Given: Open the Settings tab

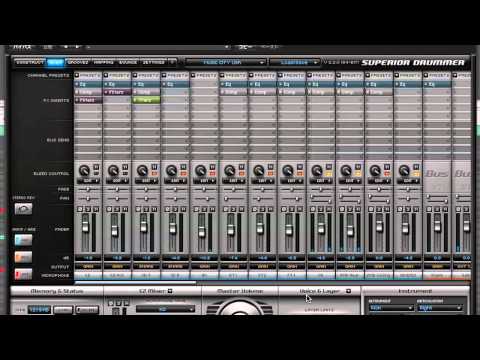Looking at the screenshot, I should (x=154, y=62).
